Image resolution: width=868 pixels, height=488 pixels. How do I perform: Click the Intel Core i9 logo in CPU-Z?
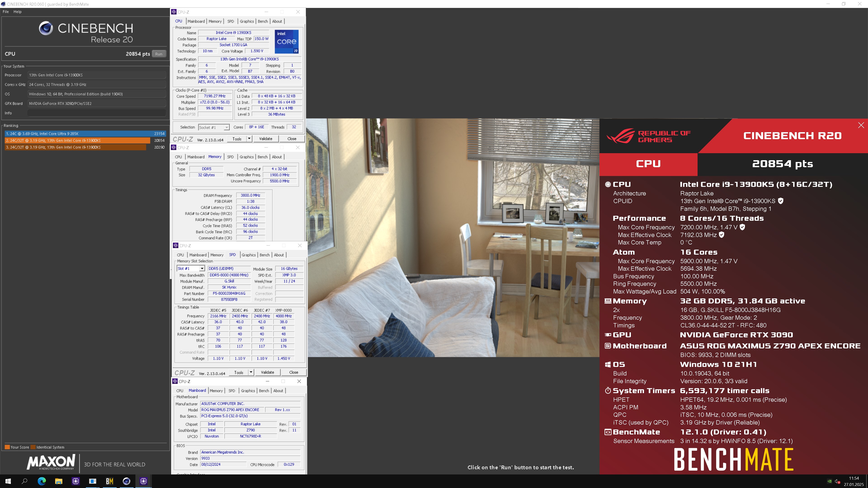tap(286, 42)
